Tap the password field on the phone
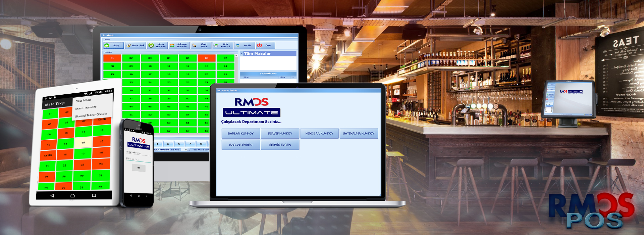Screen dimensions: 644x235 138,159
